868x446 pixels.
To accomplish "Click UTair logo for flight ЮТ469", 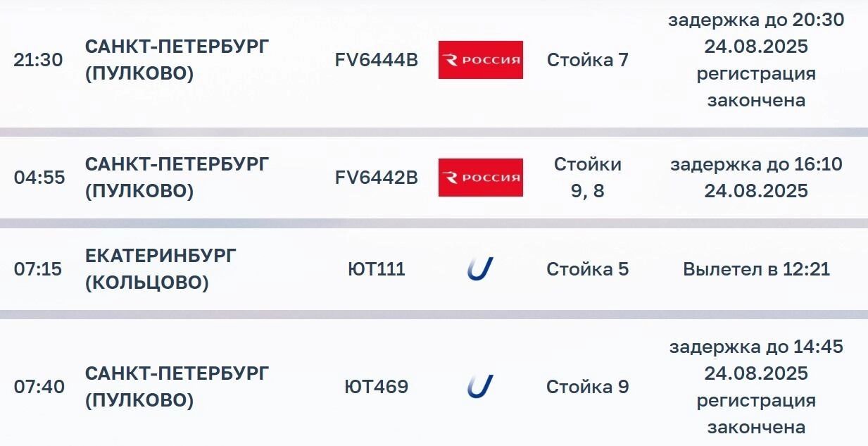I will [x=480, y=386].
